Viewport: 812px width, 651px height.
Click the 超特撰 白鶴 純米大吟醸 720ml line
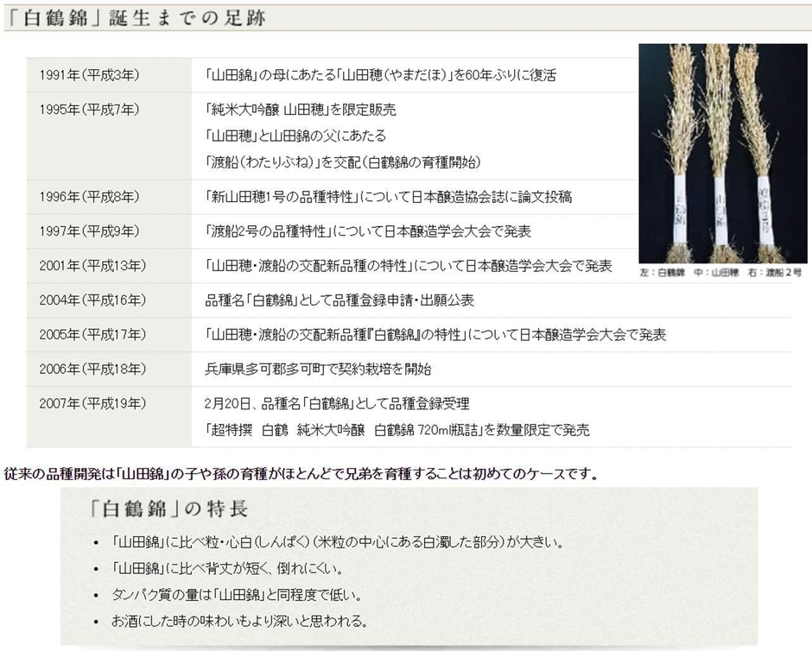396,430
